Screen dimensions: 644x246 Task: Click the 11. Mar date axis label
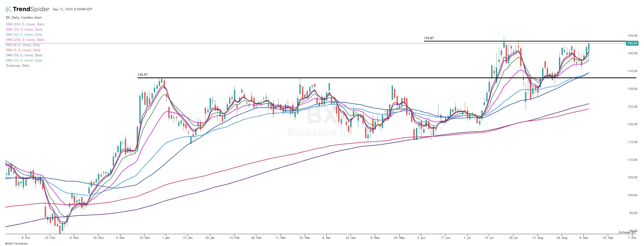point(281,238)
